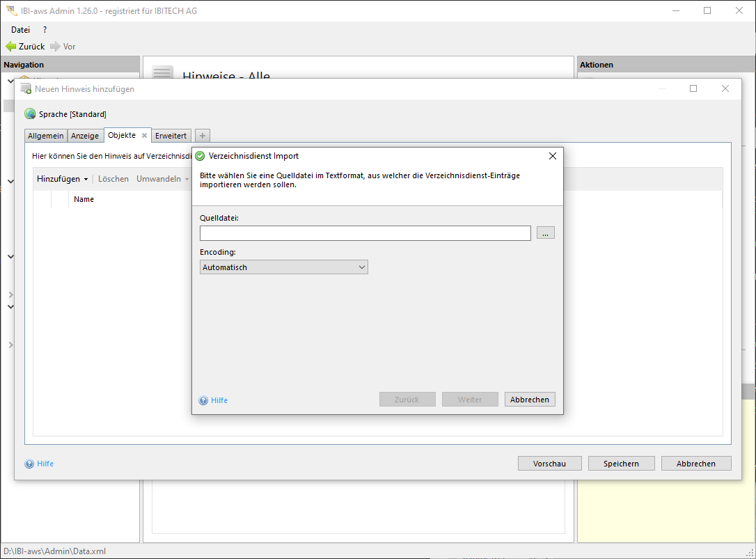The image size is (756, 559).
Task: Switch to the Anzeige tab
Action: point(85,136)
